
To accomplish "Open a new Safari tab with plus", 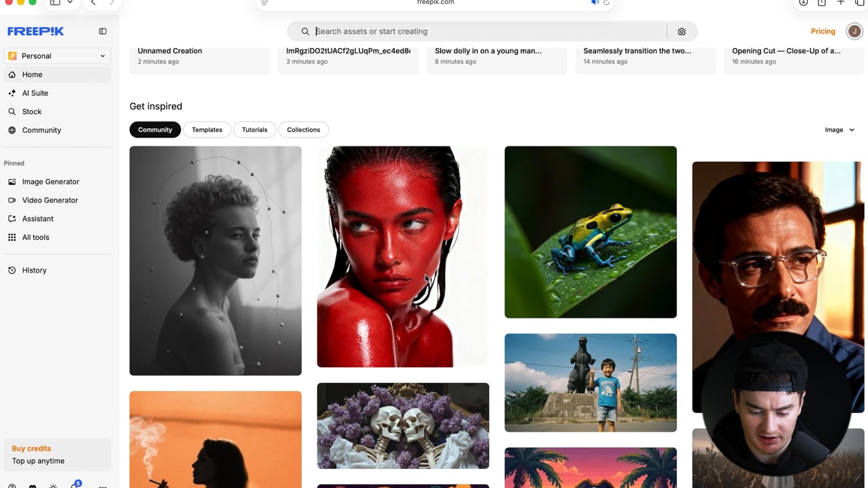I will (x=841, y=3).
